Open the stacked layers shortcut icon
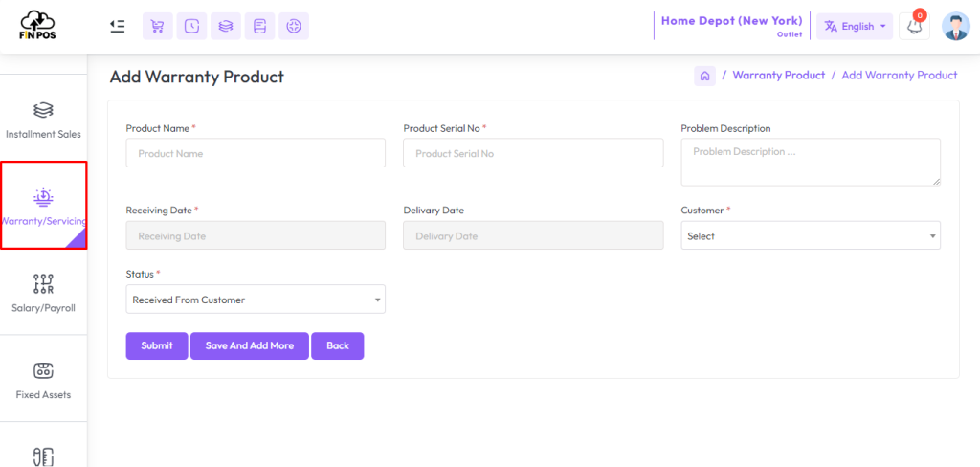Screen dimensions: 980x467 (226, 26)
